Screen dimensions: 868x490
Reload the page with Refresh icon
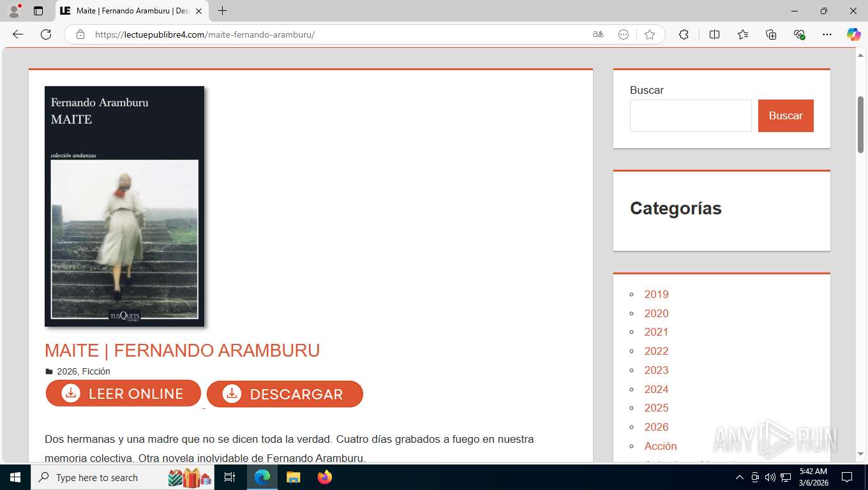pos(46,34)
